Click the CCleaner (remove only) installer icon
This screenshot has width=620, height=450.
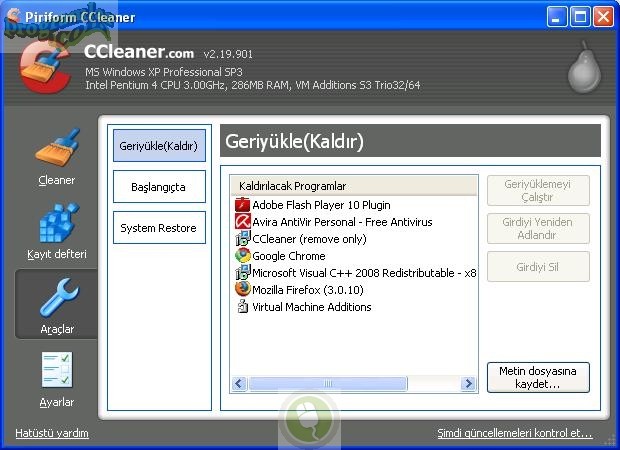(242, 238)
